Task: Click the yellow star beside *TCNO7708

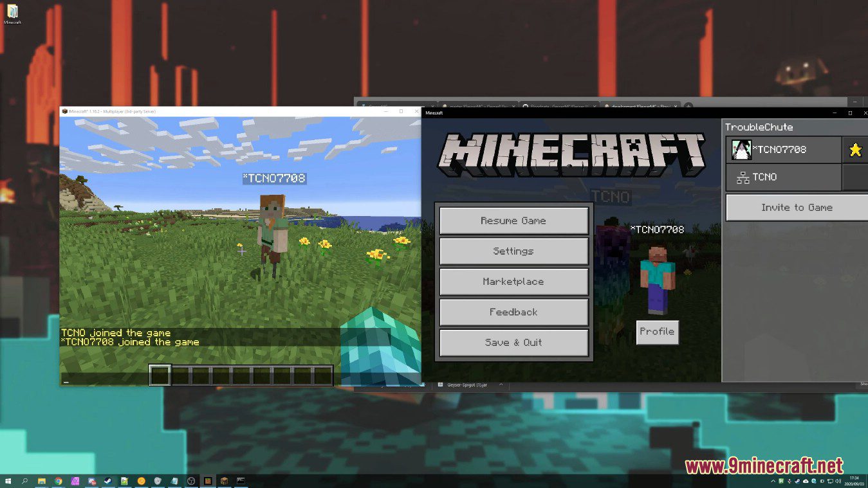Action: point(855,150)
